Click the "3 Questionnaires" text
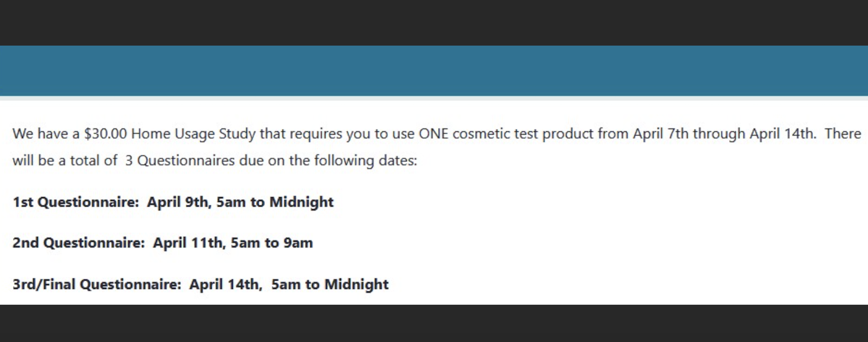The height and width of the screenshot is (342, 868). coord(180,161)
